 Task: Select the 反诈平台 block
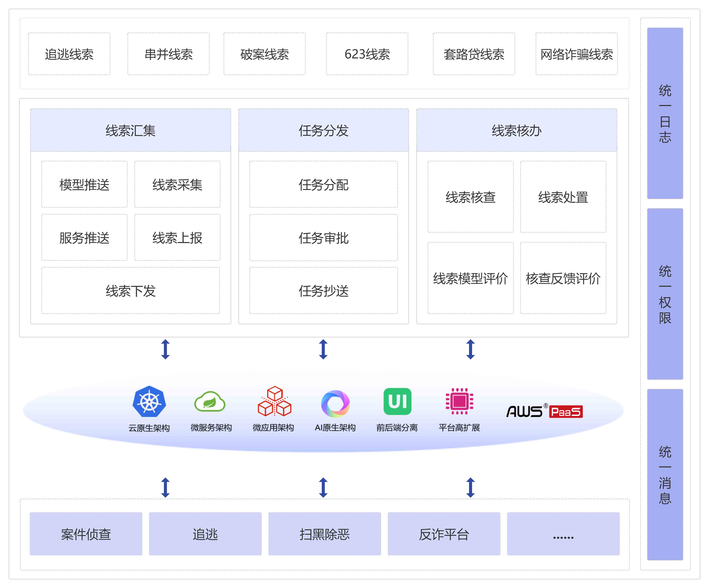444,534
